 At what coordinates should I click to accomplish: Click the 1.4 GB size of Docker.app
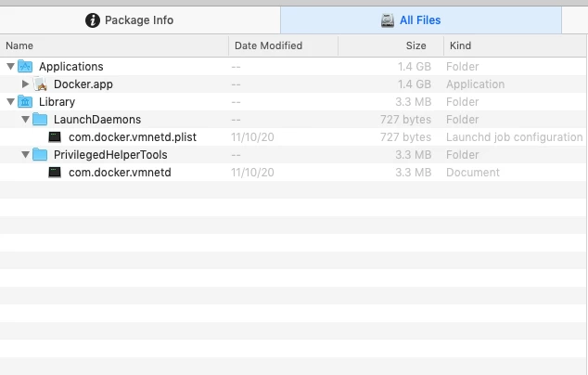click(x=415, y=84)
